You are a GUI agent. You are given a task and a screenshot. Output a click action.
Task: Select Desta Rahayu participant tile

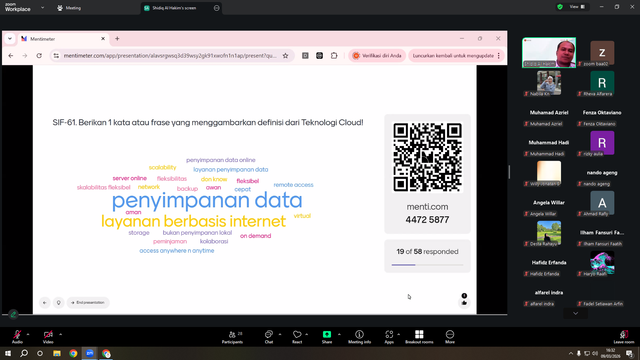[x=549, y=233]
